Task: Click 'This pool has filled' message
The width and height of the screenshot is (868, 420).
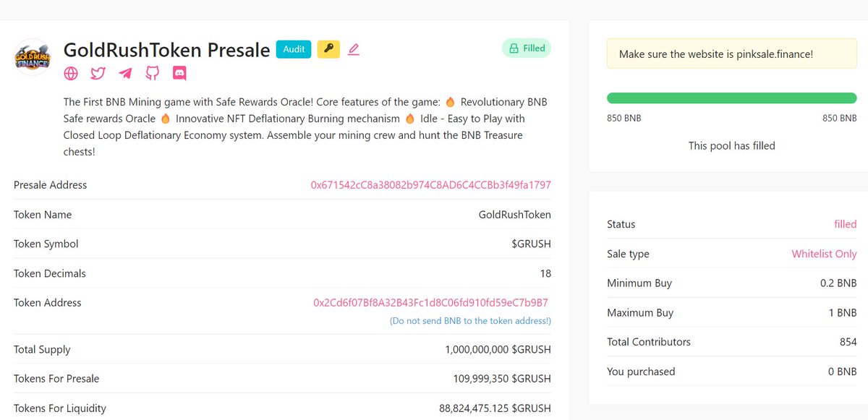Action: (732, 146)
